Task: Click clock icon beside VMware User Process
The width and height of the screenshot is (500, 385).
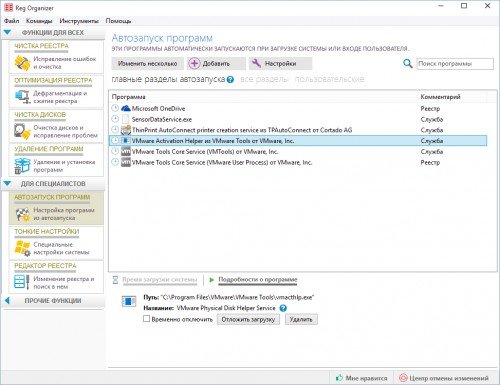Action: pos(115,162)
